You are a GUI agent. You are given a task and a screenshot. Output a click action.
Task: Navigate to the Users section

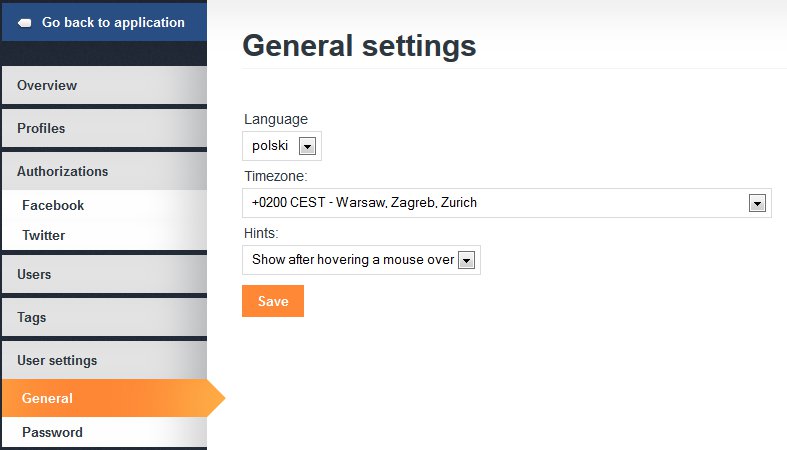pos(34,274)
